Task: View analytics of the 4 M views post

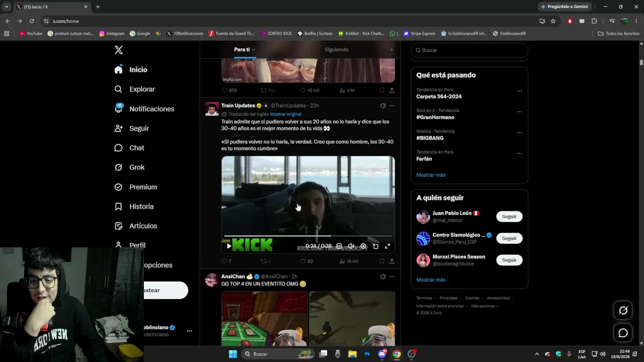Action: coord(347,90)
